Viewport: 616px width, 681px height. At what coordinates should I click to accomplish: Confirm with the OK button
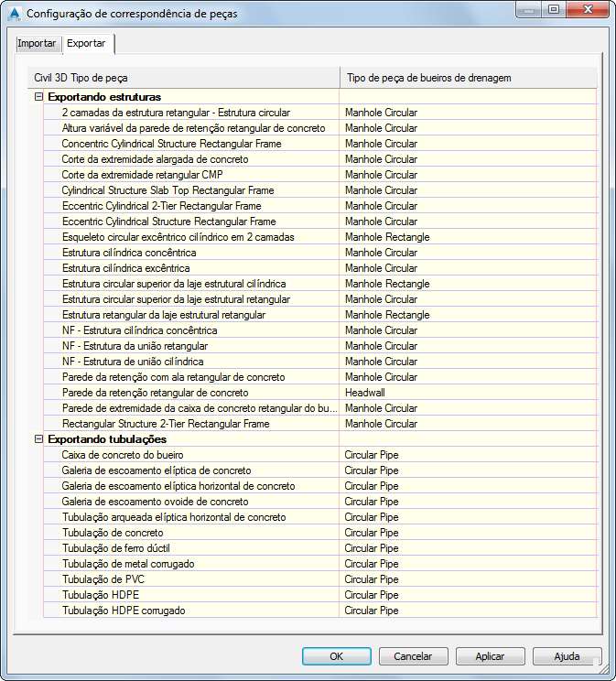click(x=337, y=656)
